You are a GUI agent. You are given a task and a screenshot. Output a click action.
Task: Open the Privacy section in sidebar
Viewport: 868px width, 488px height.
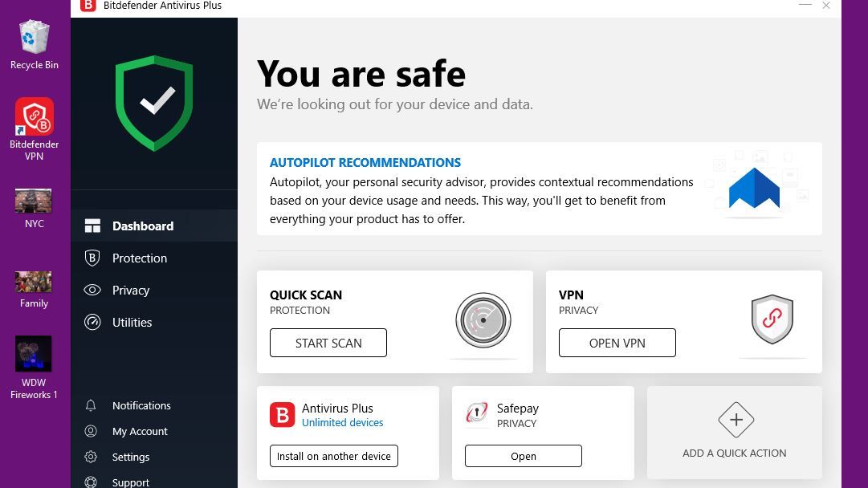(x=131, y=291)
